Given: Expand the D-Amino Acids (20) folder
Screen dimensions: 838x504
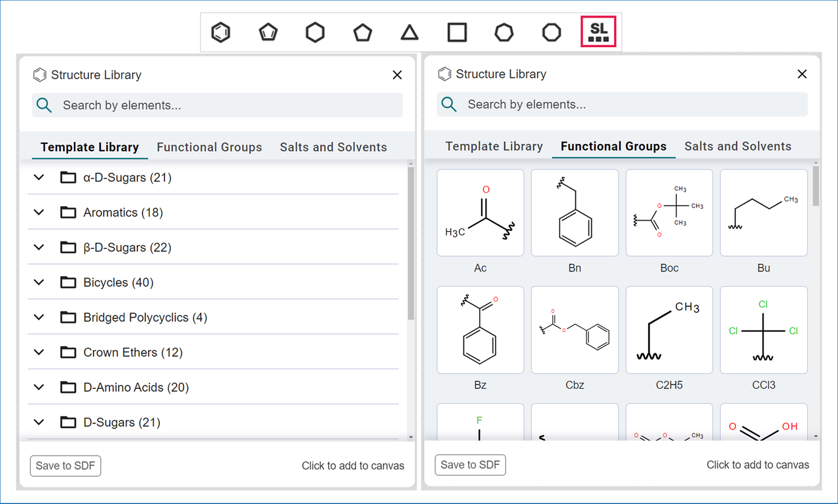Looking at the screenshot, I should 39,387.
